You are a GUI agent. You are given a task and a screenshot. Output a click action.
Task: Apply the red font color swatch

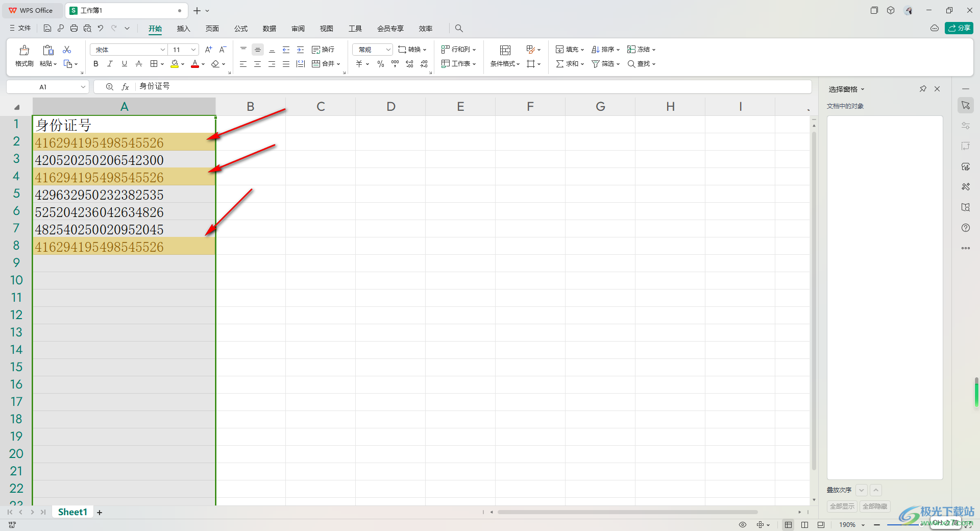(x=195, y=64)
